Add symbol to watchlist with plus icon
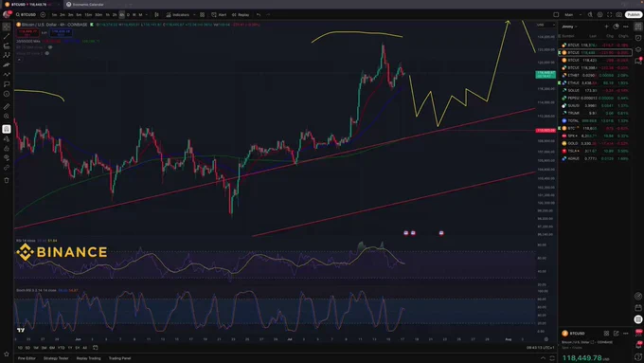Viewport: 644px width, 363px height. coord(606,27)
